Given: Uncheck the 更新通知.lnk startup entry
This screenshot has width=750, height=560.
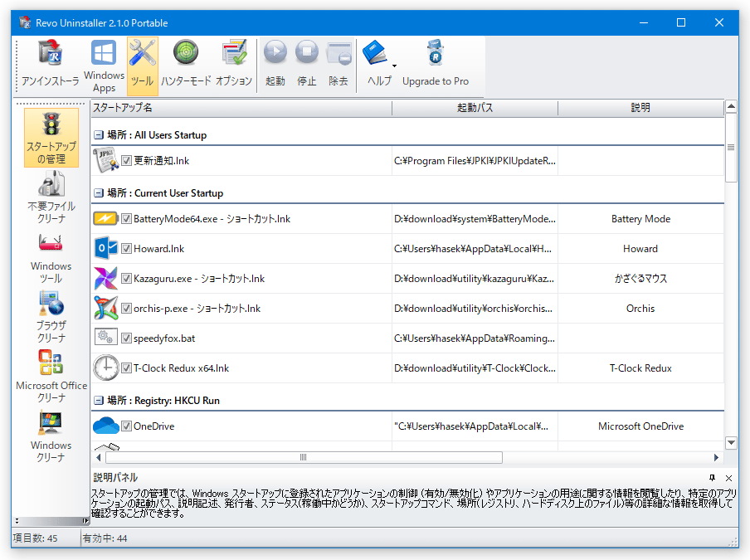Looking at the screenshot, I should click(126, 161).
